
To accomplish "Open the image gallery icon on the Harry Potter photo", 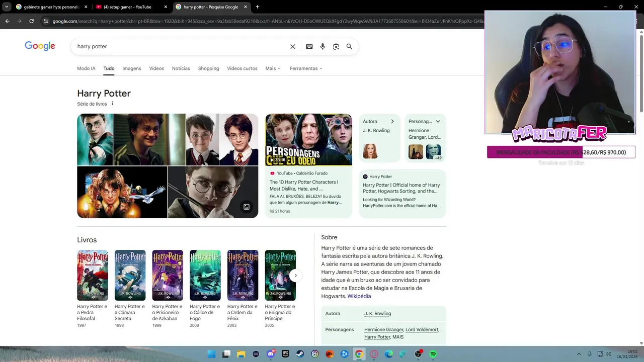I will tap(247, 207).
